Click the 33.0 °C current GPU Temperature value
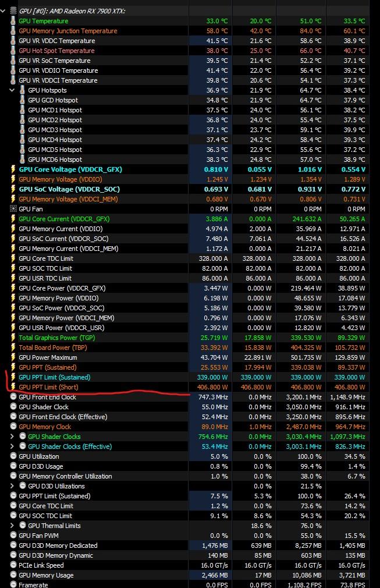 click(216, 21)
